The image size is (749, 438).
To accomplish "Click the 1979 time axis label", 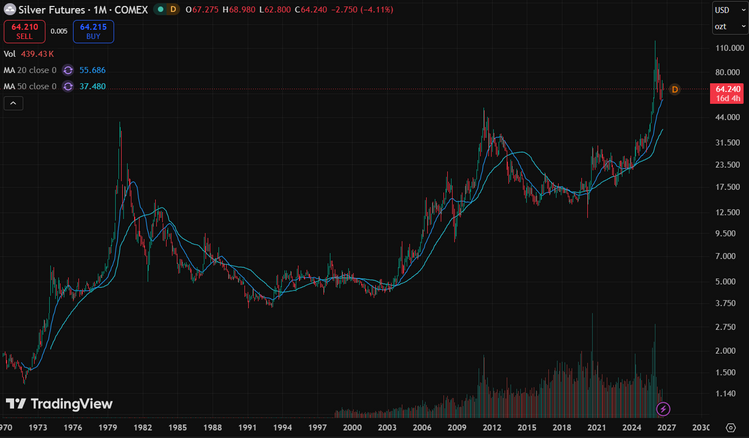I will [107, 428].
